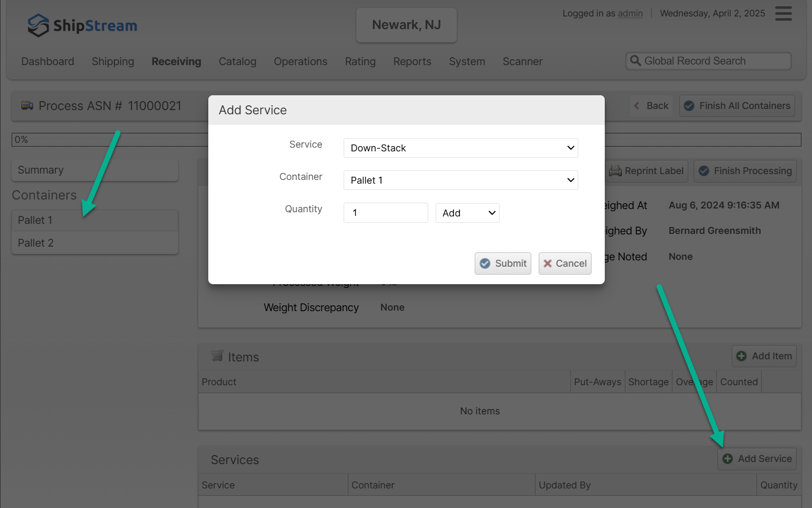Viewport: 812px width, 508px height.
Task: Click the Quantity input field
Action: point(385,213)
